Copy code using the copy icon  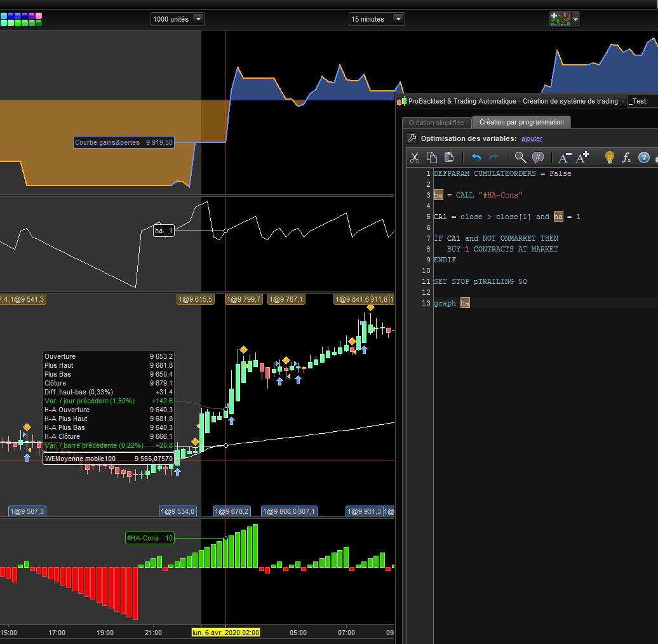431,158
